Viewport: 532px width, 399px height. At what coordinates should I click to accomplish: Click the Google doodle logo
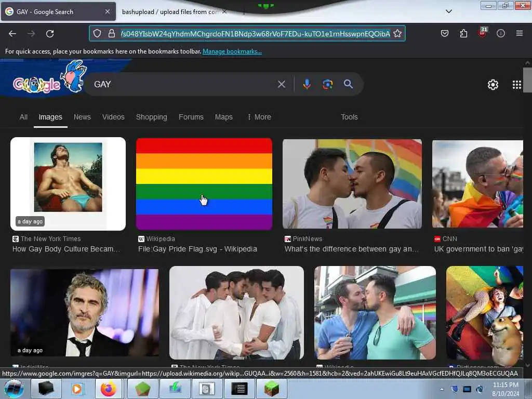click(49, 78)
